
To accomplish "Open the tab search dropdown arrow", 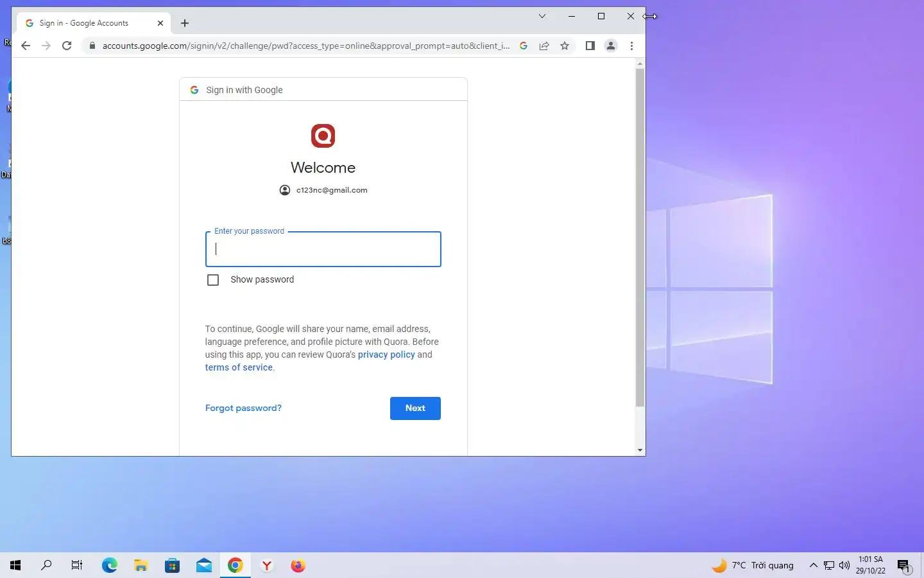I will (x=542, y=16).
